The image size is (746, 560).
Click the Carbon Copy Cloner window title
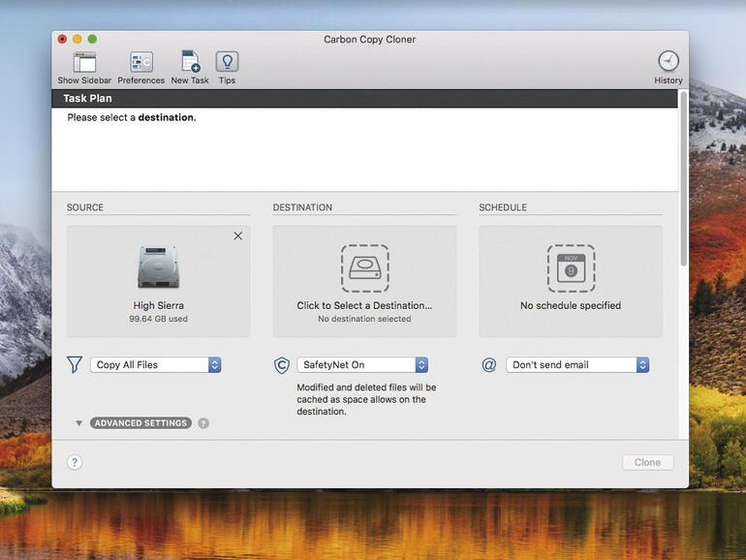(370, 40)
